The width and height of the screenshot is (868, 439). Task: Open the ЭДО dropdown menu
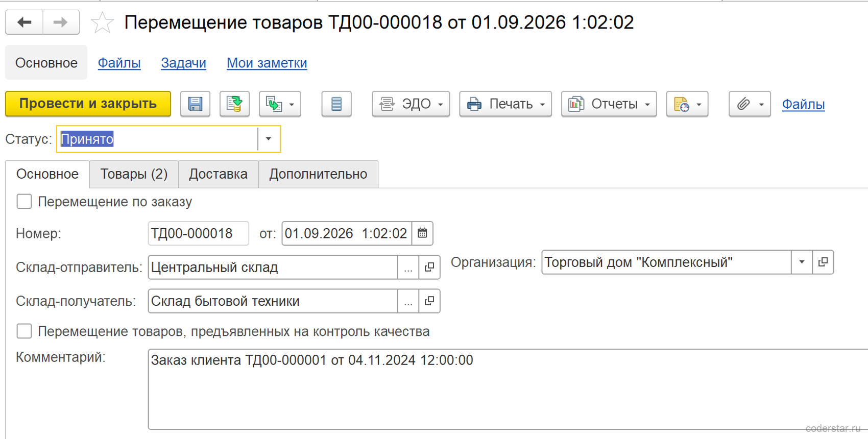(411, 104)
